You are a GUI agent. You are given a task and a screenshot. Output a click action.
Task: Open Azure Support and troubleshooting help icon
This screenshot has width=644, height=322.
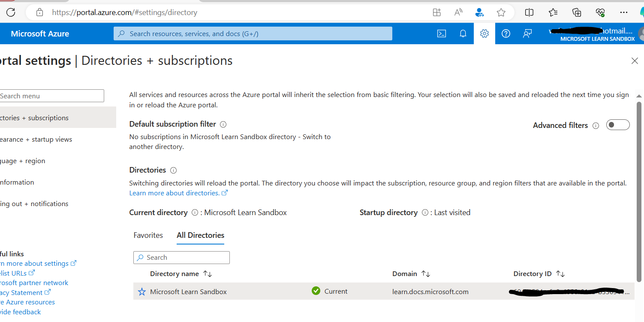click(x=506, y=33)
